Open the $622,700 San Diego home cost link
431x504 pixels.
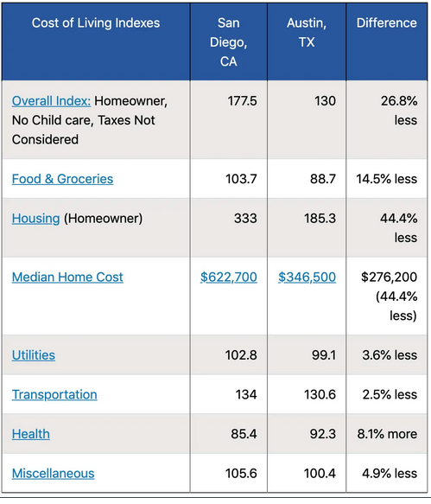point(229,278)
